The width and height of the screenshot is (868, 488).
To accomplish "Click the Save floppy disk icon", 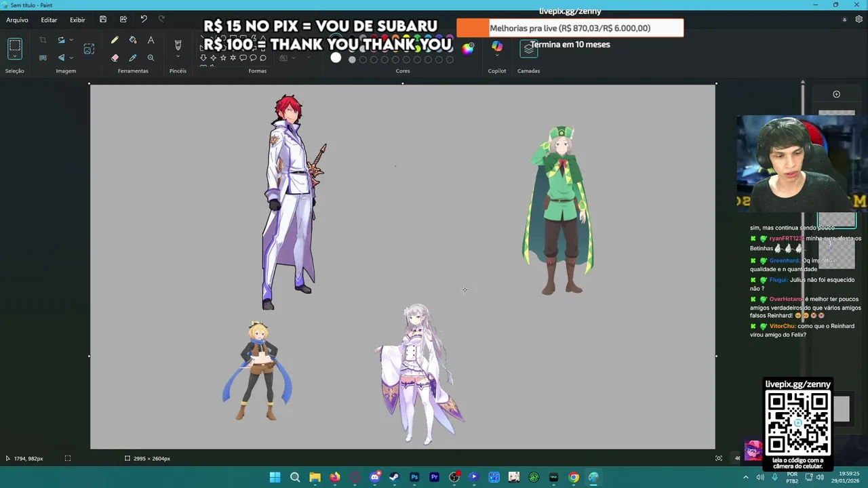I will 103,20.
